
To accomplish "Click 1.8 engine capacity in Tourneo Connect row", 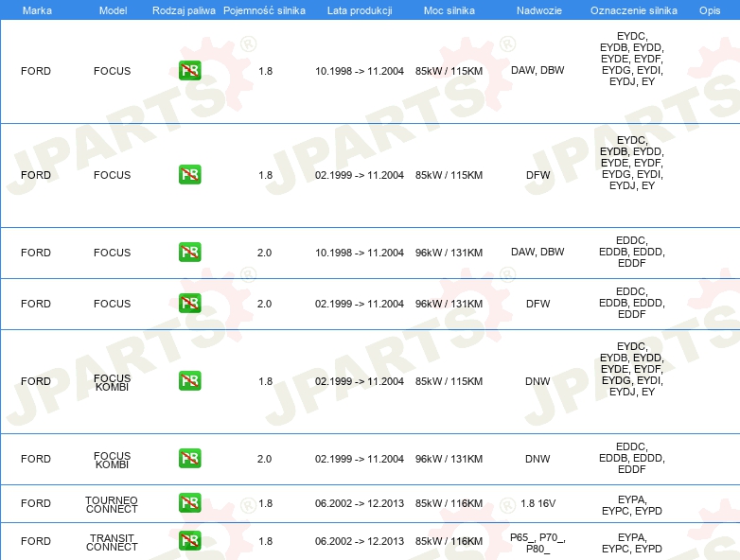I will click(265, 503).
